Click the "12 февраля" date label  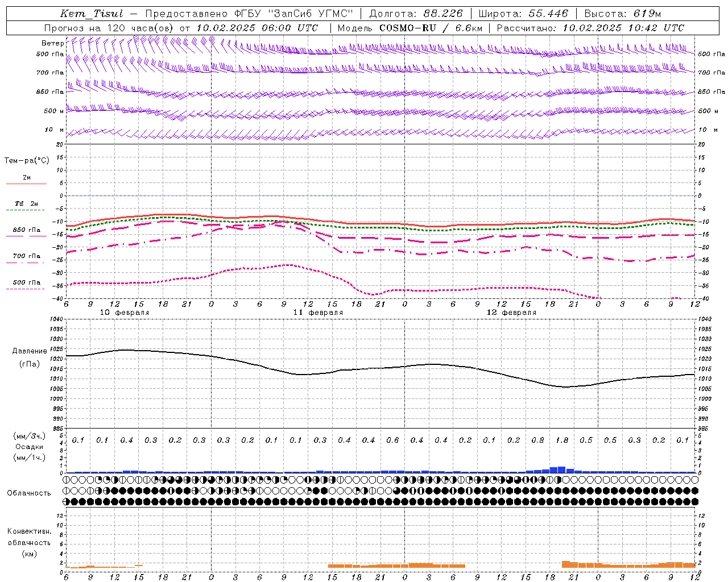click(x=511, y=313)
